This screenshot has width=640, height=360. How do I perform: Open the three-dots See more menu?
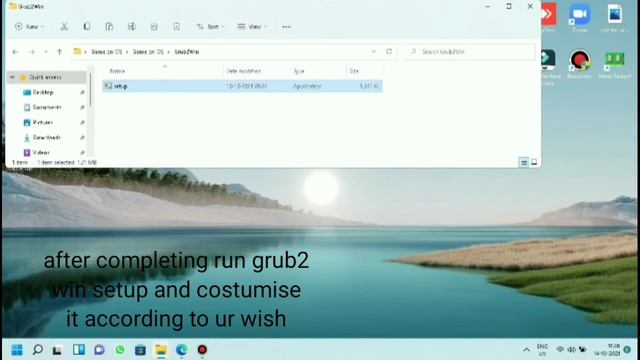(x=287, y=27)
